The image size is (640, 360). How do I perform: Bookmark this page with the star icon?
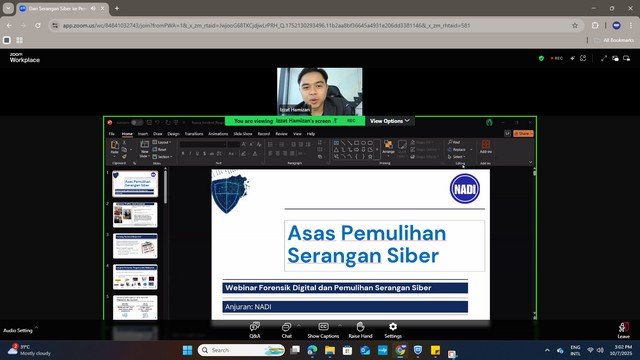(x=575, y=25)
